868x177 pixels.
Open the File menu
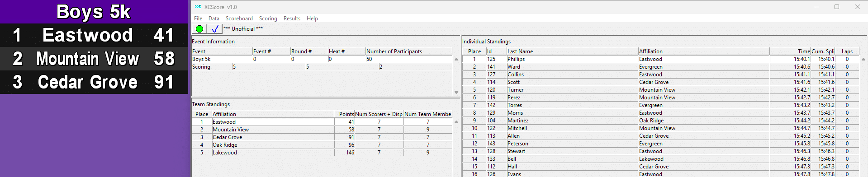(198, 19)
